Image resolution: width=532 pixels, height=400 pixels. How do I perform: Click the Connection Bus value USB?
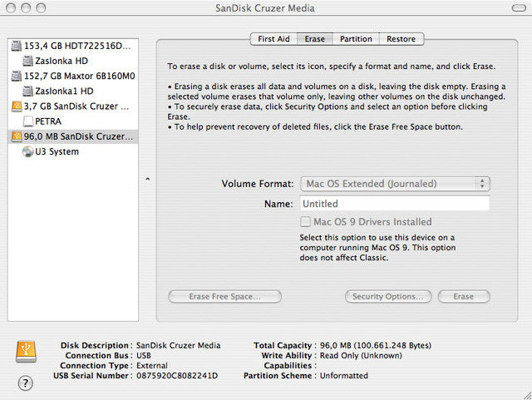144,356
